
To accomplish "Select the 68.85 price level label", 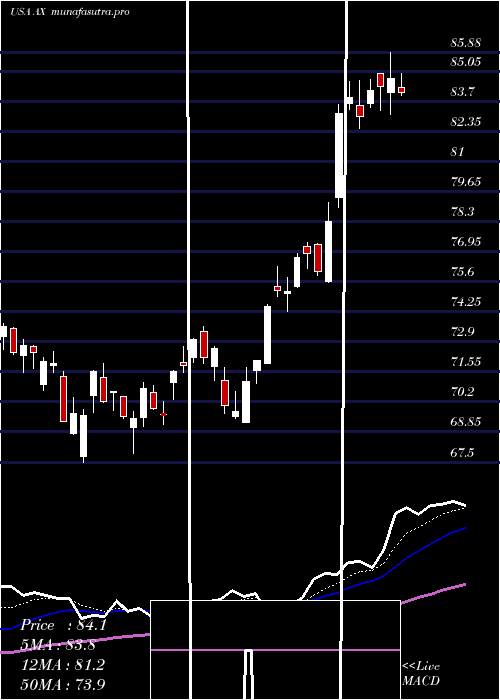I will 466,422.
